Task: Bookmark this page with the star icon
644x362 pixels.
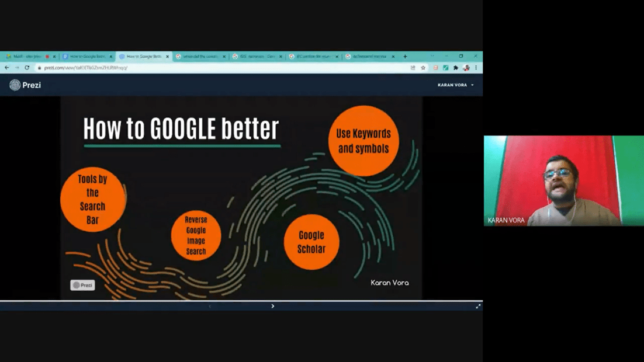Action: (423, 67)
